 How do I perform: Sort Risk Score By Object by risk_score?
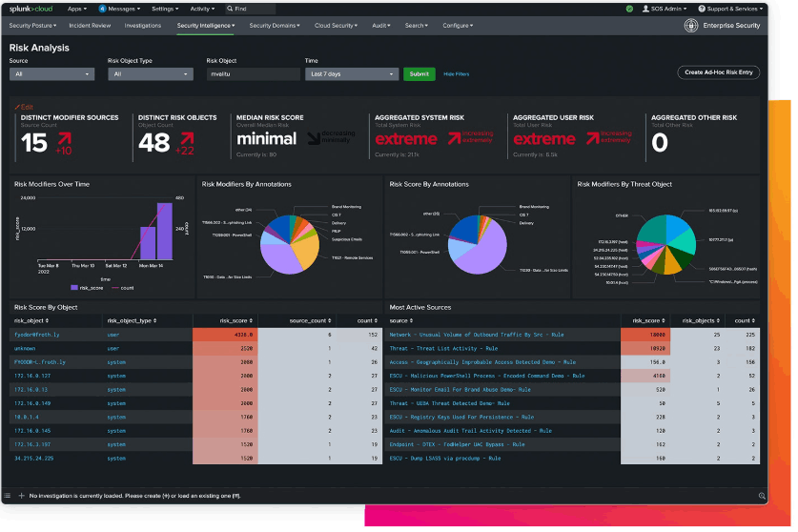pyautogui.click(x=235, y=320)
